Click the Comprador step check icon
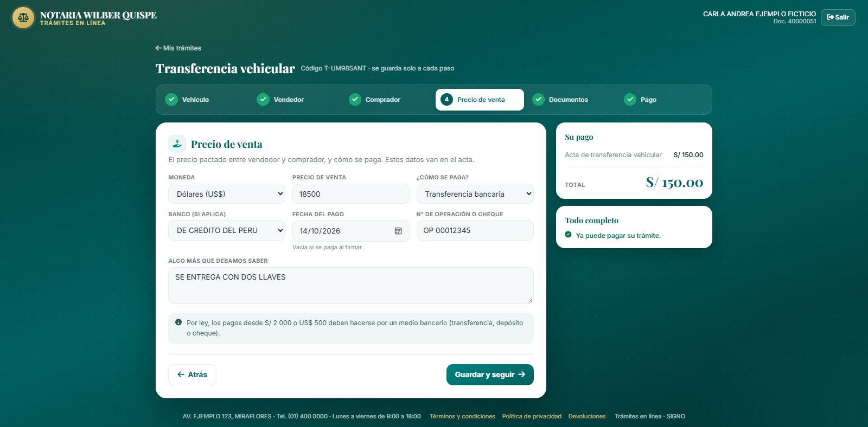This screenshot has height=427, width=868. click(355, 100)
